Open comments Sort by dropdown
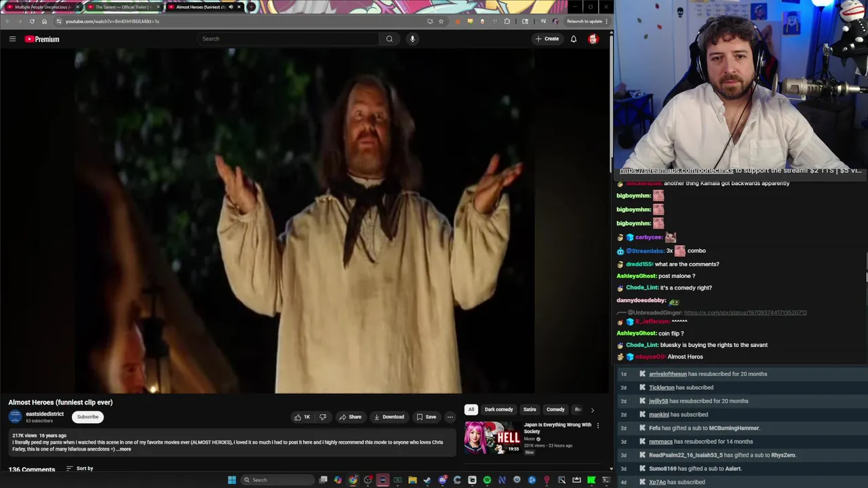 (80, 468)
